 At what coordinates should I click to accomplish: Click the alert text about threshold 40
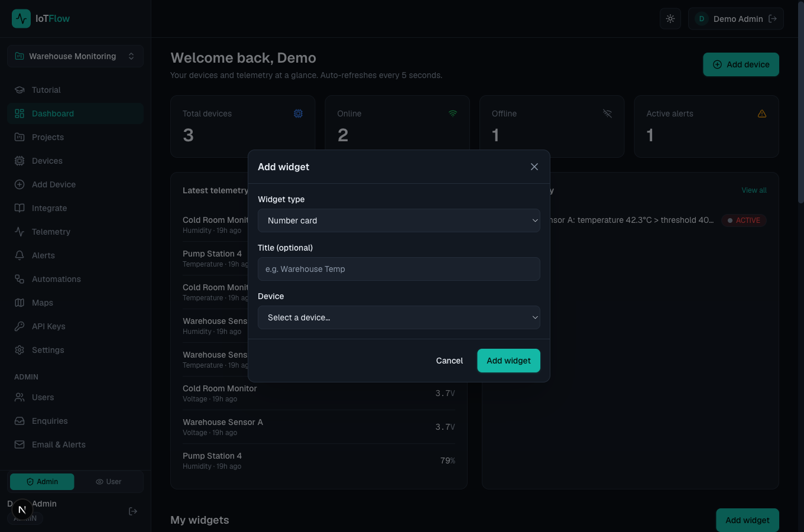tap(632, 220)
